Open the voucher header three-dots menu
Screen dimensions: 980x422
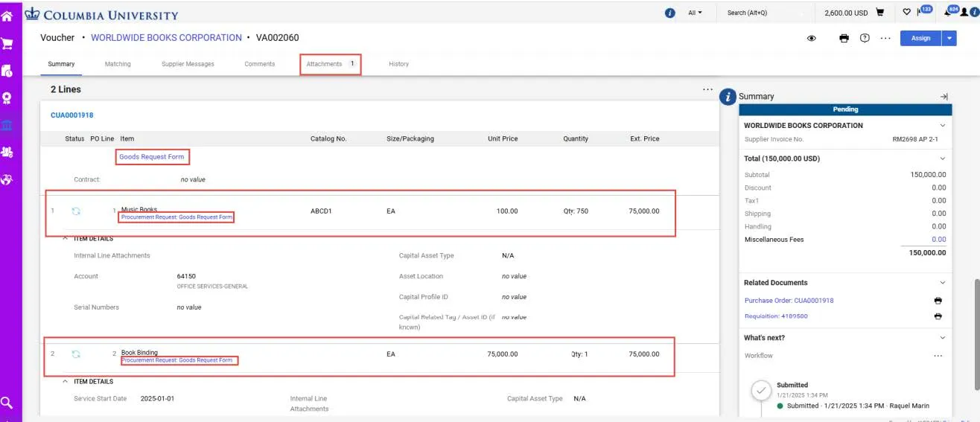pyautogui.click(x=885, y=38)
